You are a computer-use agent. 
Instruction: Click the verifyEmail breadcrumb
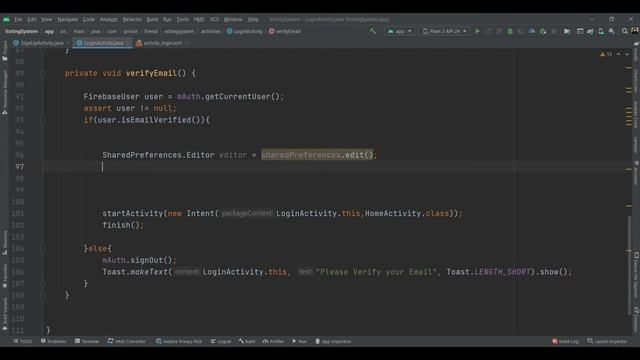click(285, 31)
